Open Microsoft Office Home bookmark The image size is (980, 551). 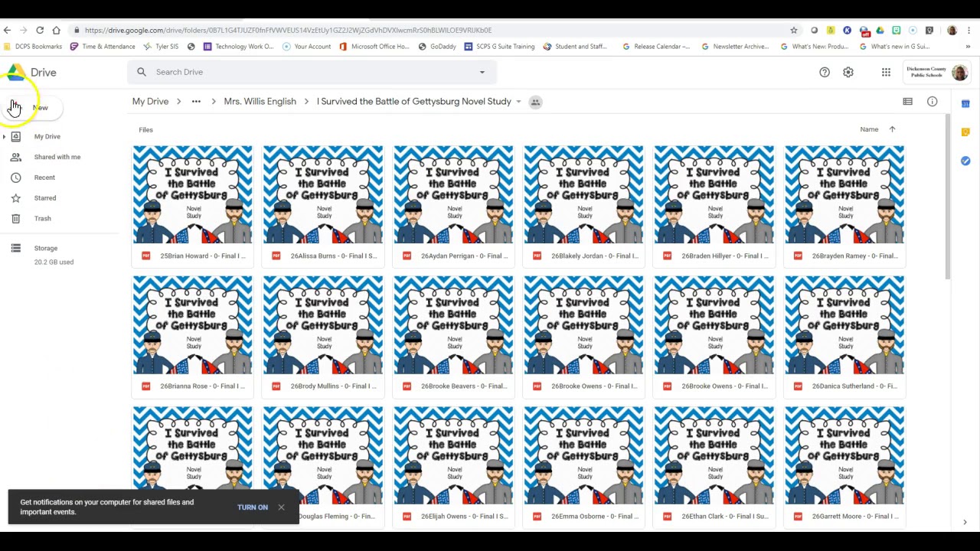tap(374, 47)
